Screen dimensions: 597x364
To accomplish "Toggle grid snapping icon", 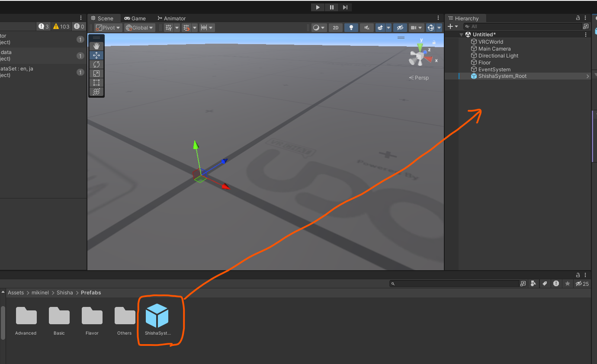I will pos(186,28).
